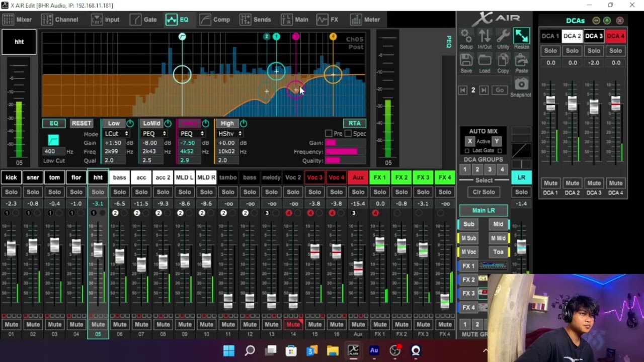Screen dimensions: 644x362
Task: Open LoMid band mode dropdown PEQ
Action: 154,134
